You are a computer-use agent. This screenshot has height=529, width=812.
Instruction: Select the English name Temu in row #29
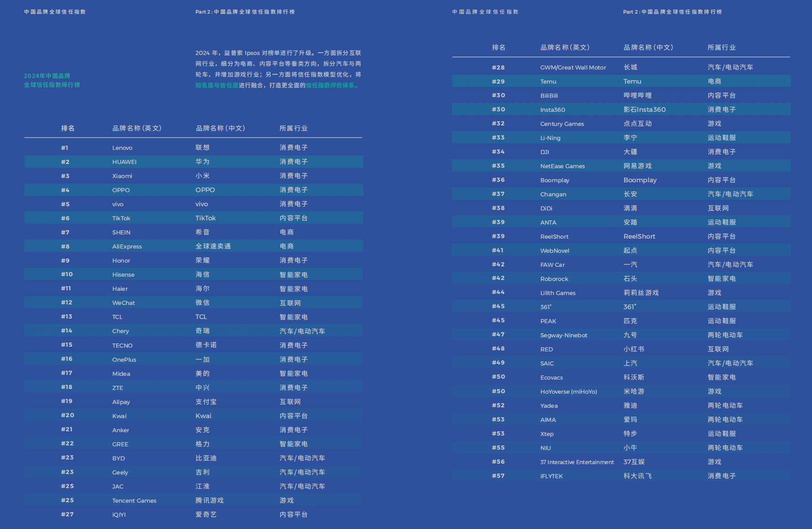click(548, 82)
